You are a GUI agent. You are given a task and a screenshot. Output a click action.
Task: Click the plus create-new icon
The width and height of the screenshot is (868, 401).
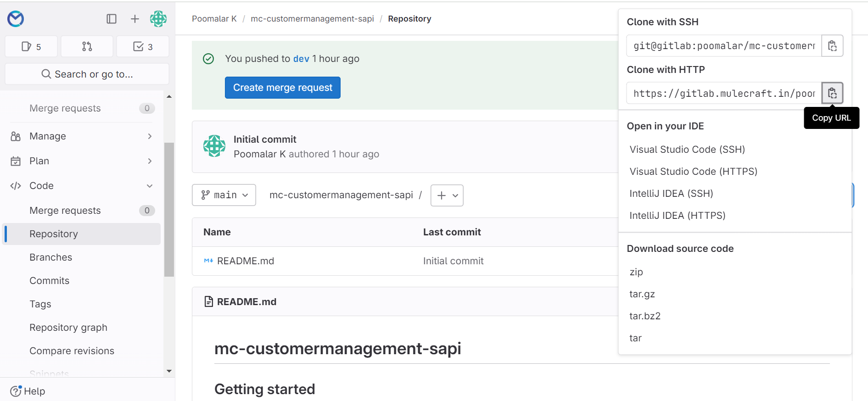134,19
